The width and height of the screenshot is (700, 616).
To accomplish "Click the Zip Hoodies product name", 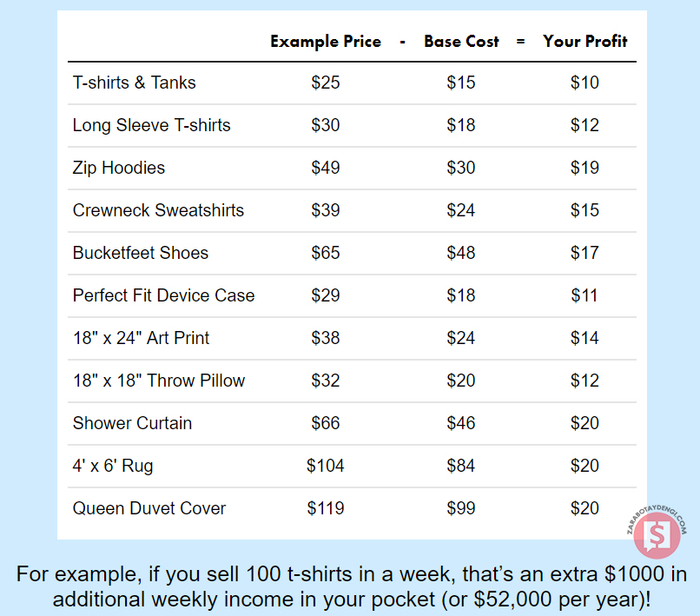I will 119,168.
